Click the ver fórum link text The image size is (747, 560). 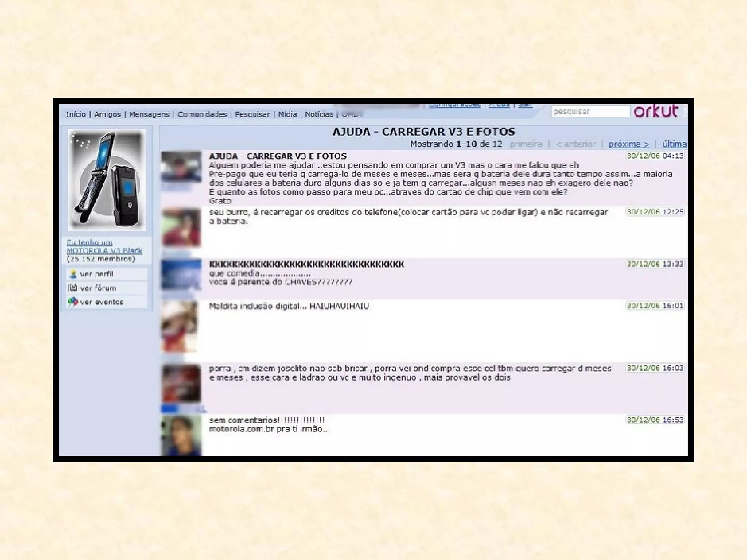(x=98, y=288)
